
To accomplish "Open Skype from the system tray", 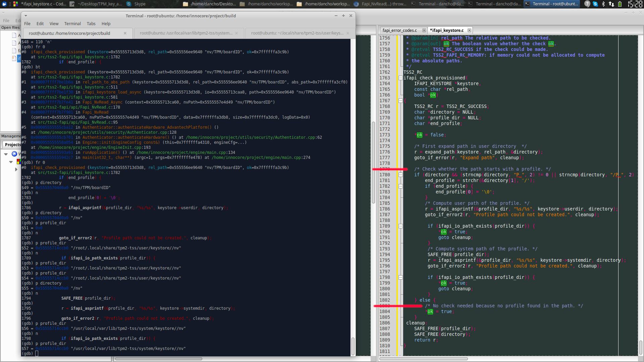I will click(x=595, y=4).
